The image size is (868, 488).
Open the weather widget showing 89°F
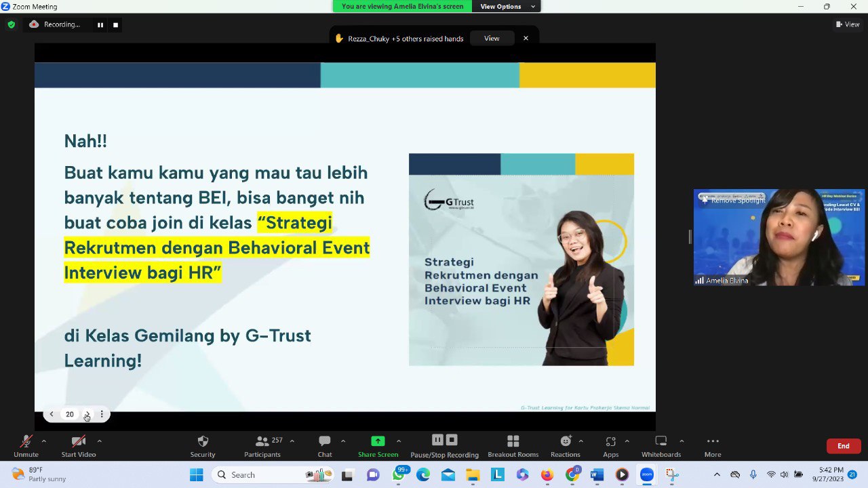pos(39,474)
